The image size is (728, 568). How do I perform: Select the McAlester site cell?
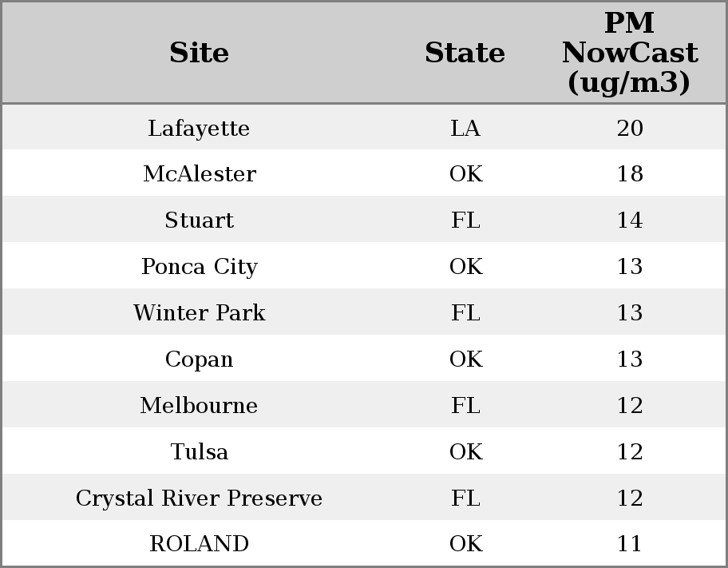click(x=199, y=174)
